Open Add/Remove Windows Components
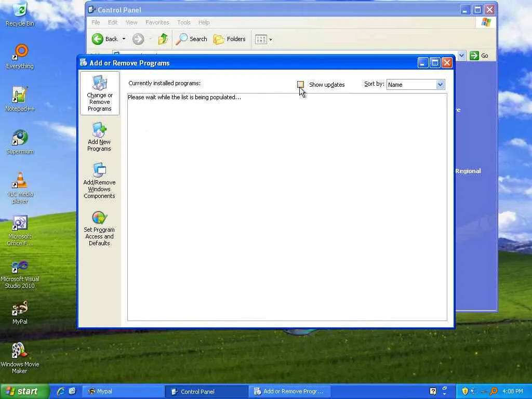532x399 pixels. [99, 180]
